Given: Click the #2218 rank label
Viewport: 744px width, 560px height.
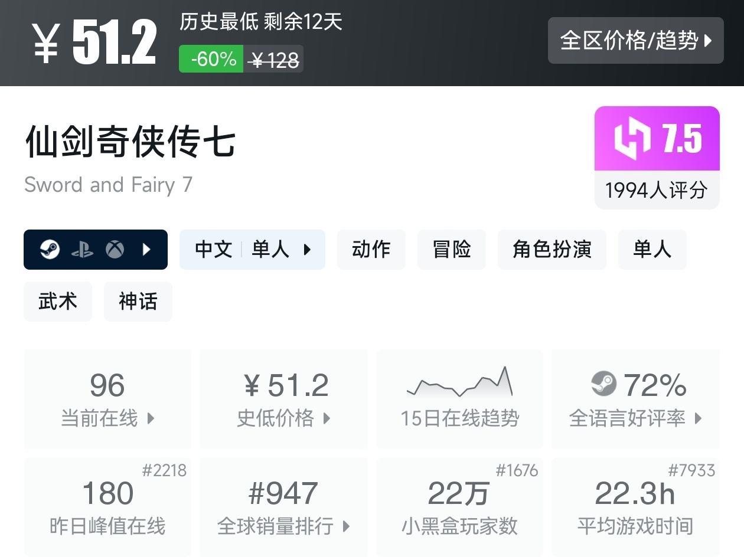Looking at the screenshot, I should (164, 470).
